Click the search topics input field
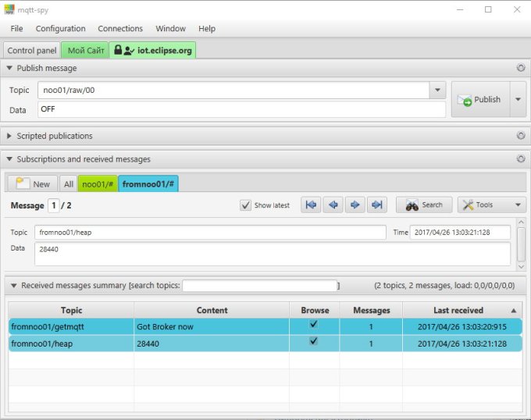Image resolution: width=531 pixels, height=420 pixels. click(x=260, y=286)
